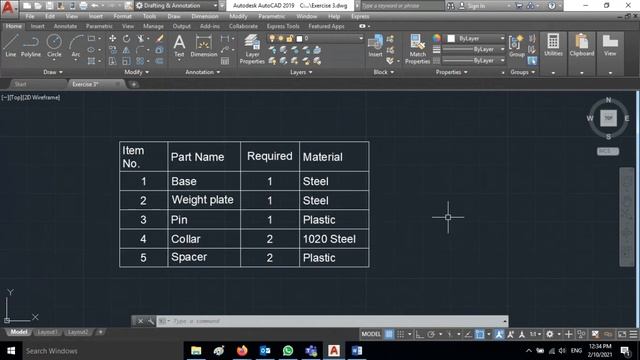Click the Group tool icon
The image size is (640, 360).
516,46
